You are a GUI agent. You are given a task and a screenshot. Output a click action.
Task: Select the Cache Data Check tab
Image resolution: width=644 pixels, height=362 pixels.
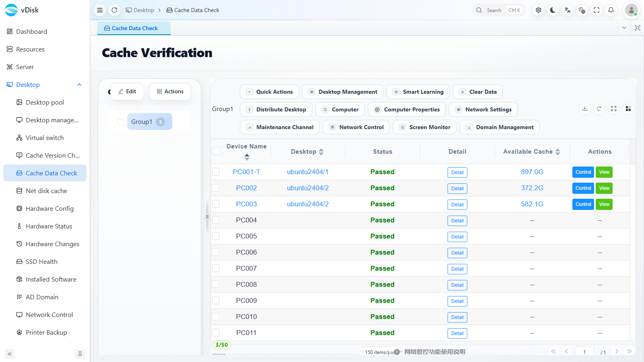pos(134,28)
